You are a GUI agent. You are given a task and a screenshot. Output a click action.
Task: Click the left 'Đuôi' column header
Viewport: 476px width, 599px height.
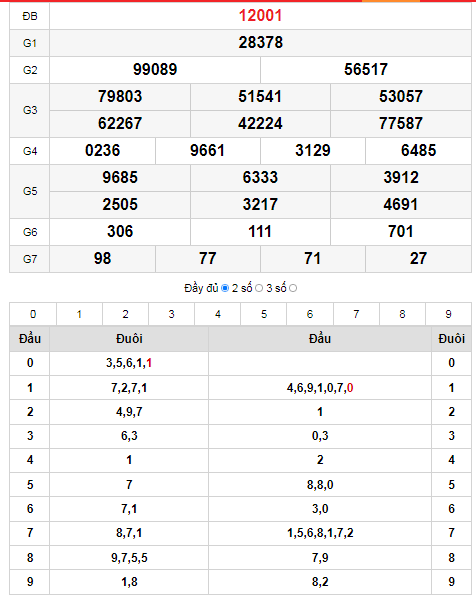click(129, 338)
